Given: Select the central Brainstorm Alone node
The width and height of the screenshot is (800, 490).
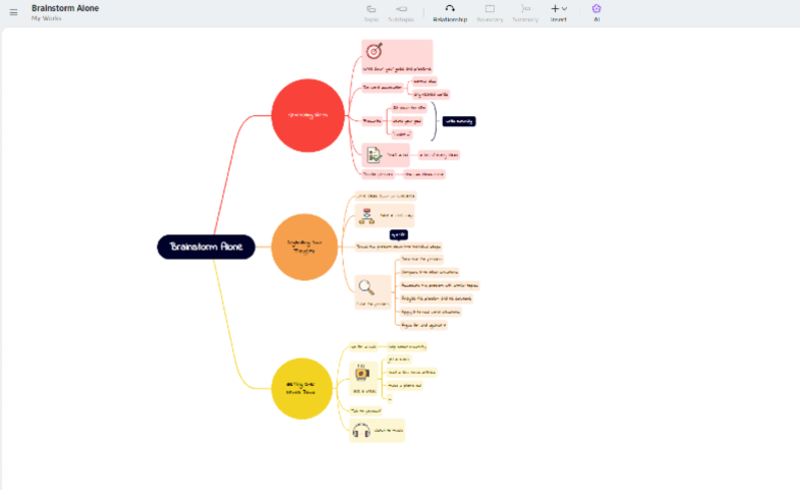Looking at the screenshot, I should pyautogui.click(x=206, y=246).
